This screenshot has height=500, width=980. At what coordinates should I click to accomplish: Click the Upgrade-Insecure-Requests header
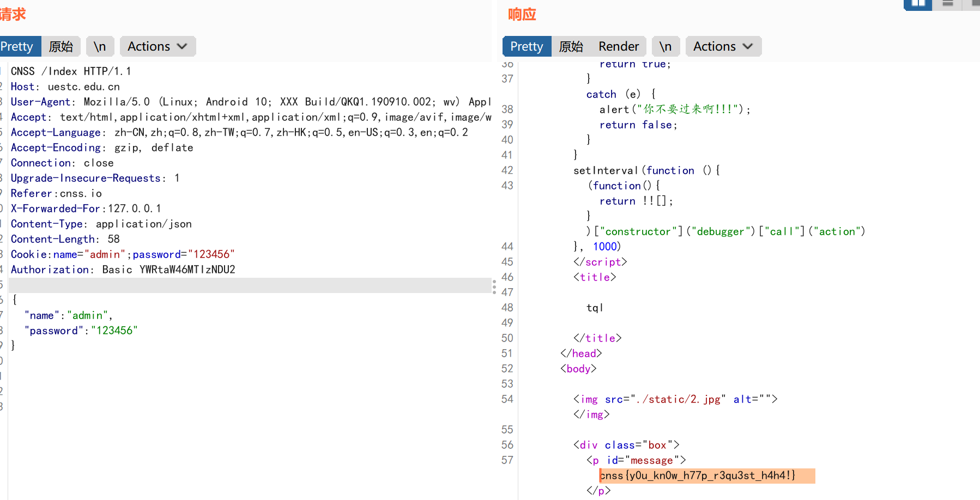[x=95, y=178]
